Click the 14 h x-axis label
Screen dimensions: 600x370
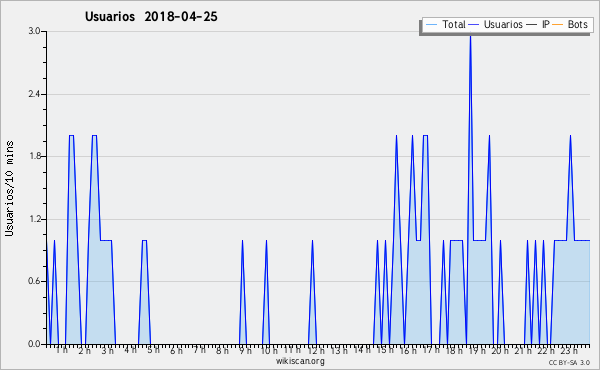362,350
